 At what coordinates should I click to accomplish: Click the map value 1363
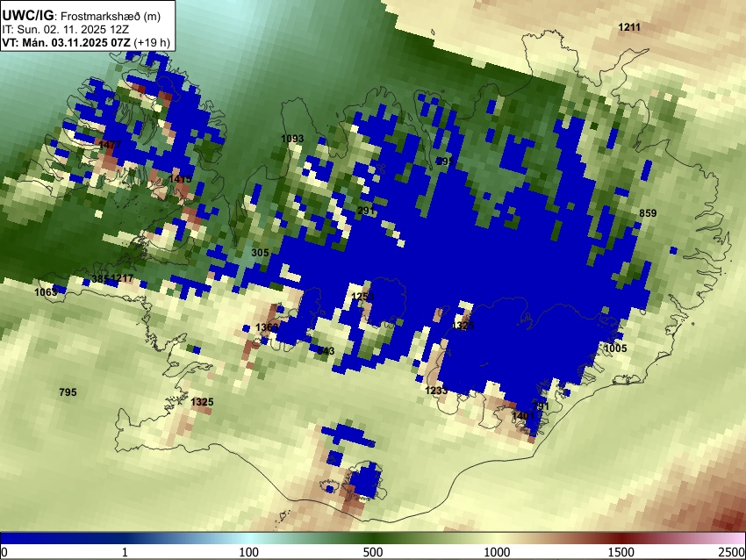(267, 327)
